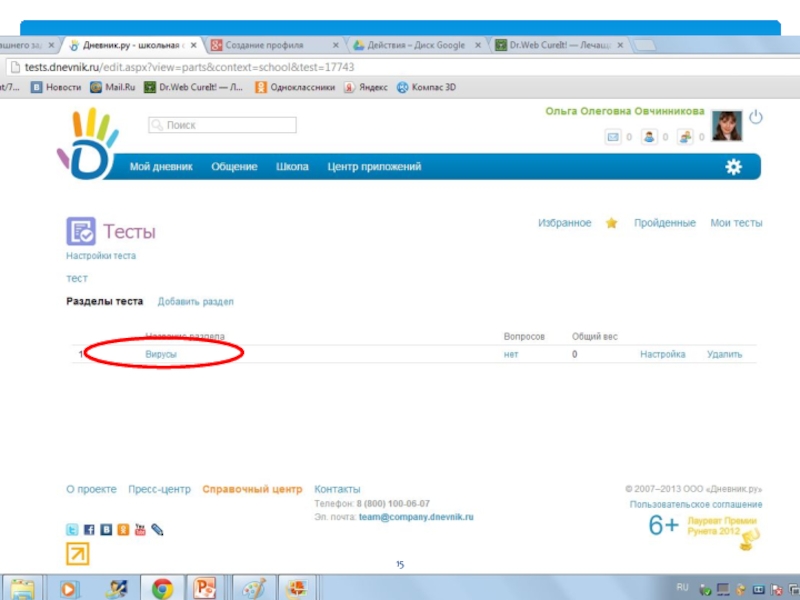Open Компас 3D bookmark
Viewport: 800px width, 600px height.
(x=427, y=87)
